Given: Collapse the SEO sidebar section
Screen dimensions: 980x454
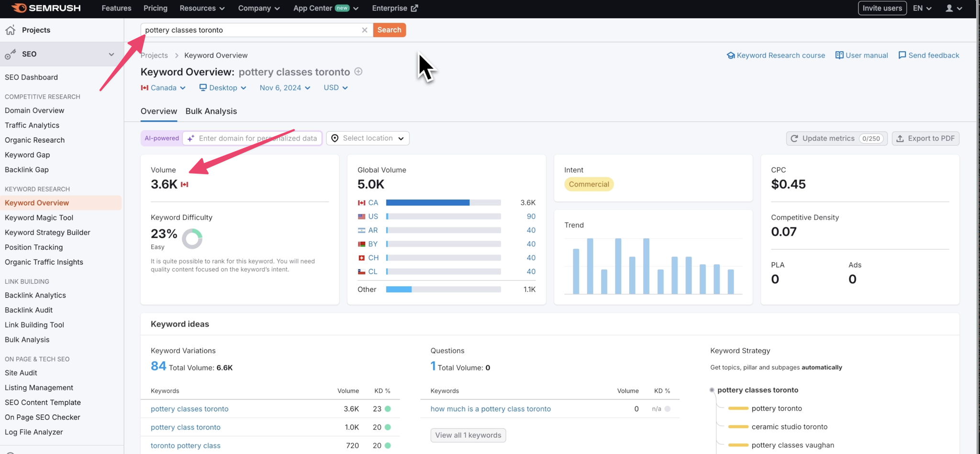Looking at the screenshot, I should (111, 54).
